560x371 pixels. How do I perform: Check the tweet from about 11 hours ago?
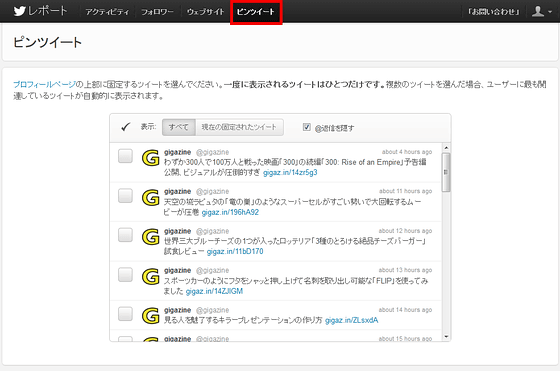(x=125, y=196)
